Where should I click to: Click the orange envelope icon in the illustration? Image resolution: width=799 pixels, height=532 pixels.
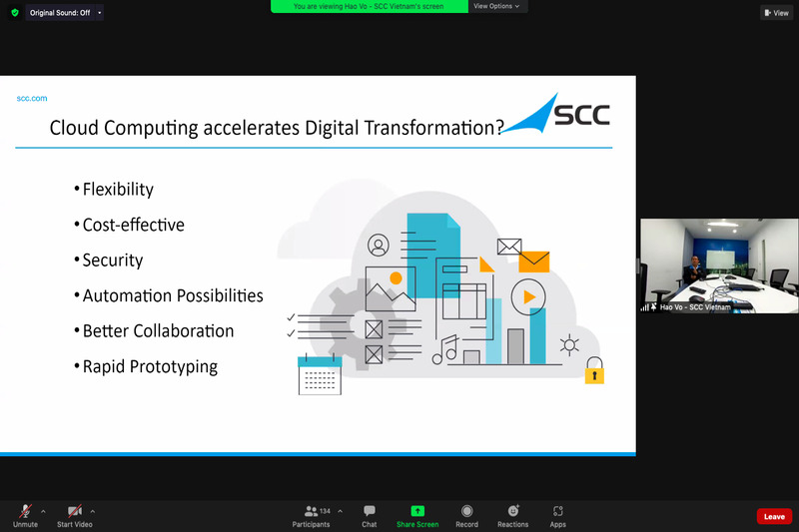pyautogui.click(x=534, y=262)
